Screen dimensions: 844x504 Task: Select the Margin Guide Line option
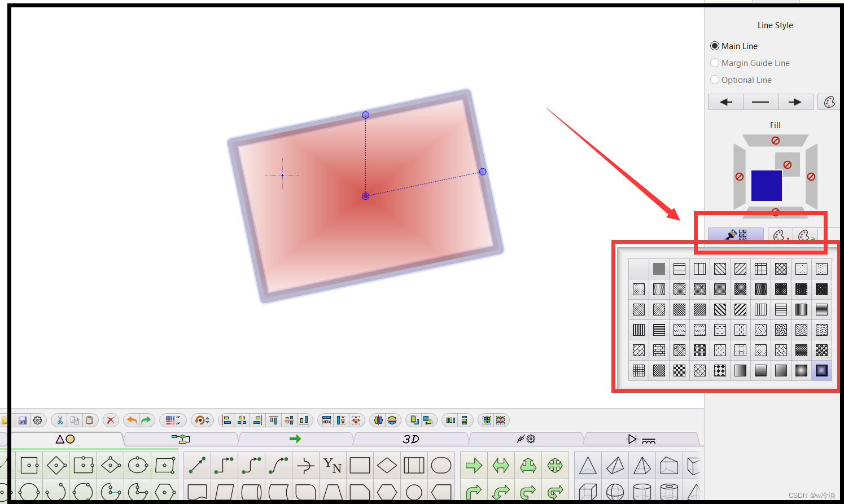(x=715, y=63)
